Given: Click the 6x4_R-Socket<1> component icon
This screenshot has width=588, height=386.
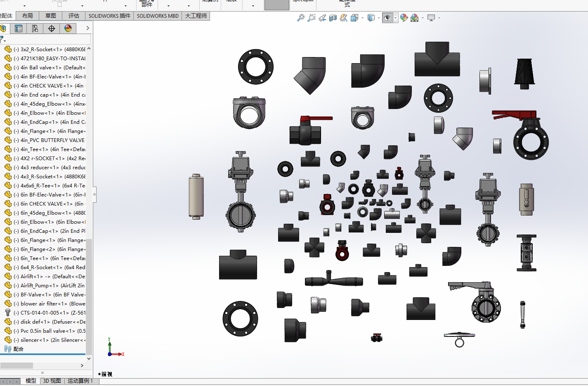Looking at the screenshot, I should (8, 267).
